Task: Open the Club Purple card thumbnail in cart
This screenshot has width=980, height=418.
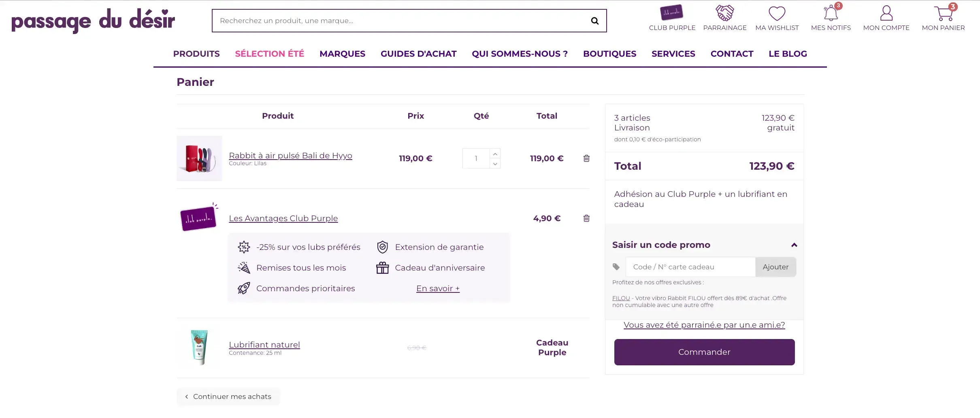Action: [199, 218]
